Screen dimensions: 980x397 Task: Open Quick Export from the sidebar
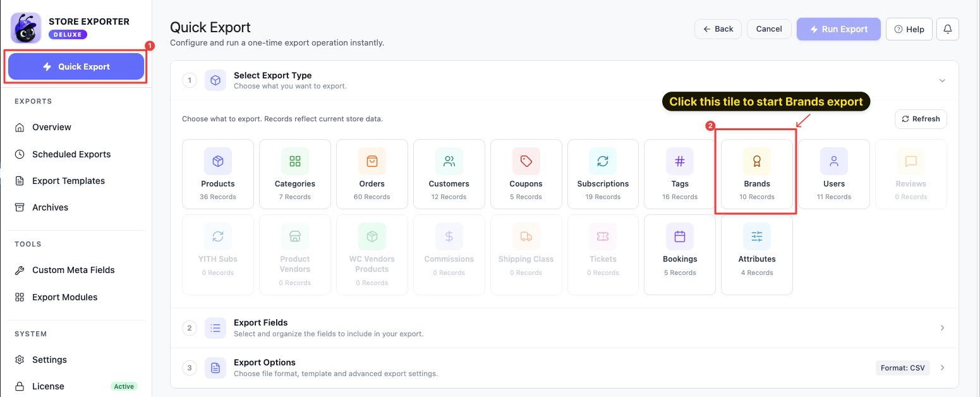(76, 66)
